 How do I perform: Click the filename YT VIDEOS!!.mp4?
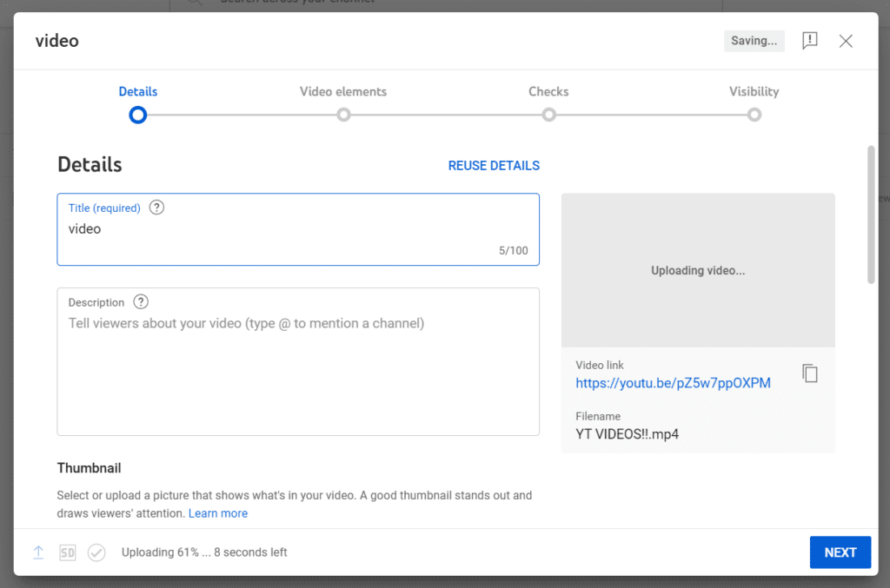point(628,434)
